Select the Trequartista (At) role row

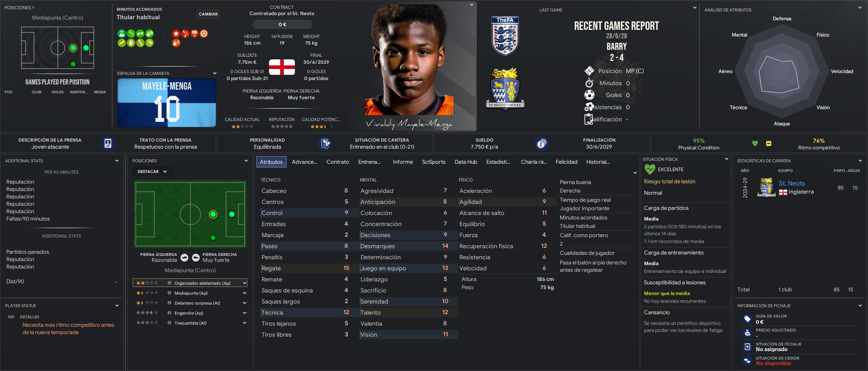190,323
